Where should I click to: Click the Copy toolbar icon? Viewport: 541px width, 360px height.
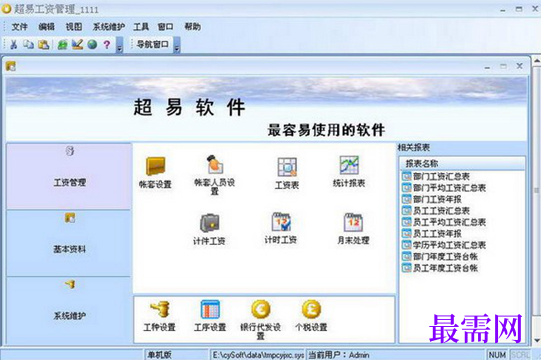tap(28, 45)
